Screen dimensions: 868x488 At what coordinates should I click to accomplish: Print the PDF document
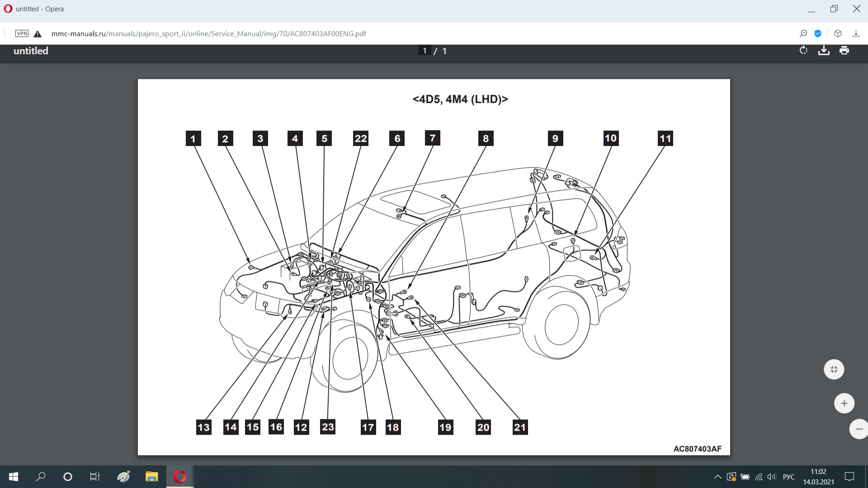tap(844, 50)
